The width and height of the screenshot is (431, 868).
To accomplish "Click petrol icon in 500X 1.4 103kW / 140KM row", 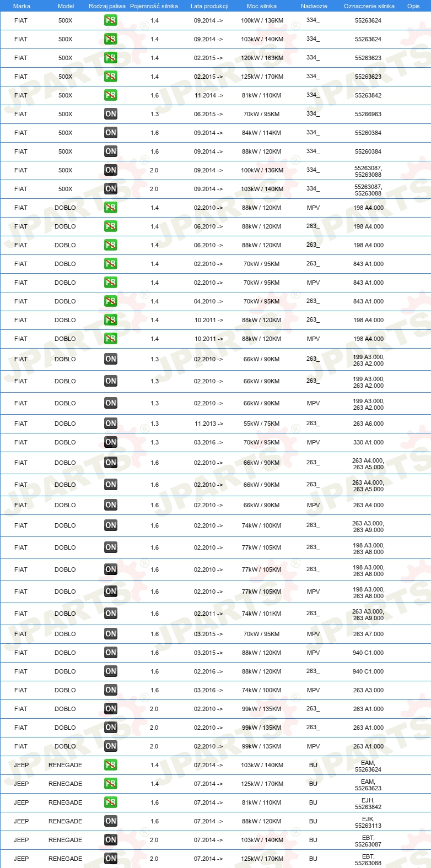I will [x=111, y=39].
